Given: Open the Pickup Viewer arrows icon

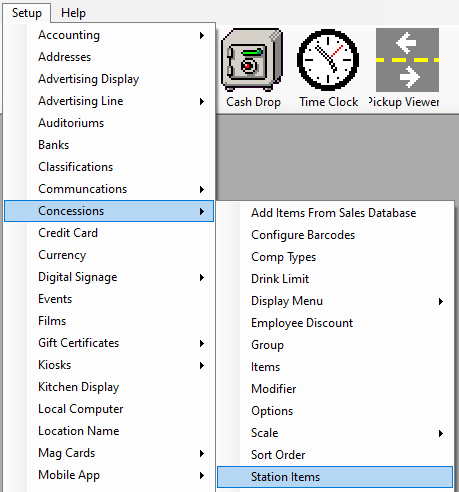Looking at the screenshot, I should [407, 60].
